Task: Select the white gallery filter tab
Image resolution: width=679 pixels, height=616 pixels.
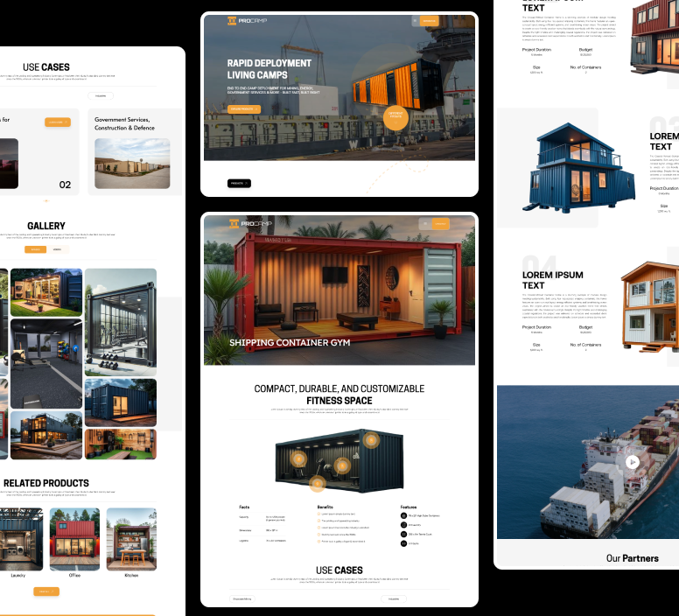Action: [58, 249]
